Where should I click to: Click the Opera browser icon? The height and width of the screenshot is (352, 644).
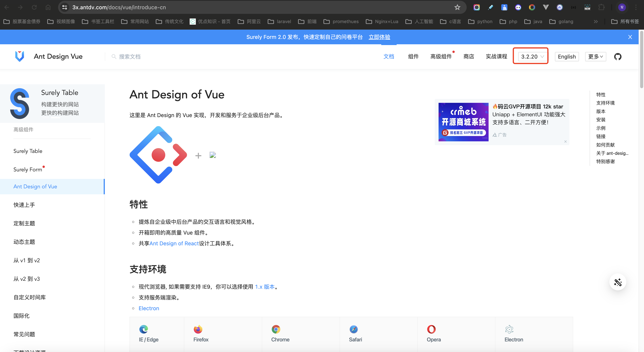coord(431,329)
